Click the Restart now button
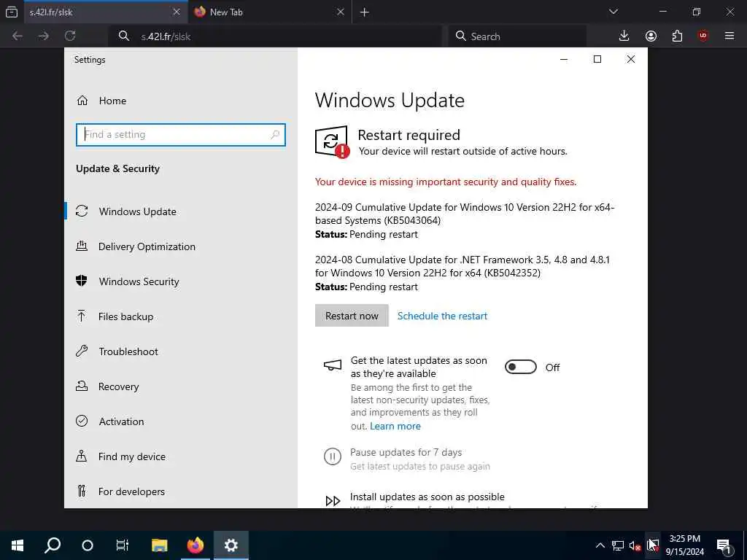This screenshot has height=560, width=747. click(x=352, y=316)
